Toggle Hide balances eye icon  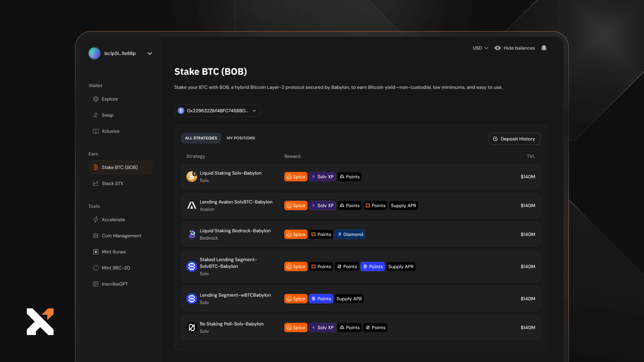[x=497, y=48]
